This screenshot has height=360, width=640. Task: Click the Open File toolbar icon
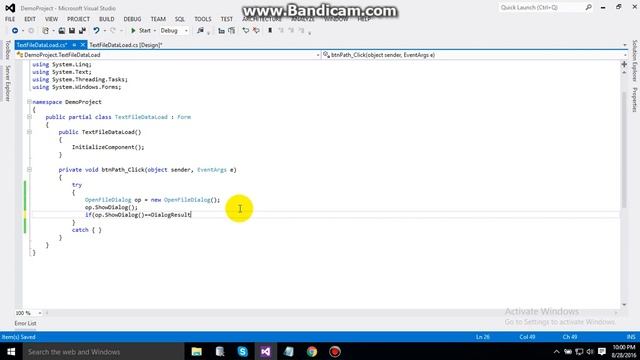(62, 31)
